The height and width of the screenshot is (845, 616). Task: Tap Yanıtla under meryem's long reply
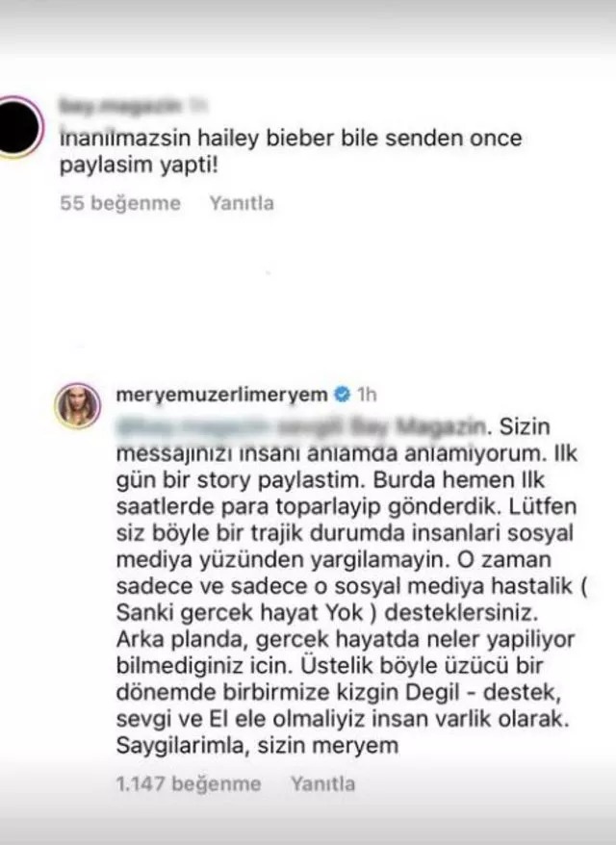click(322, 783)
